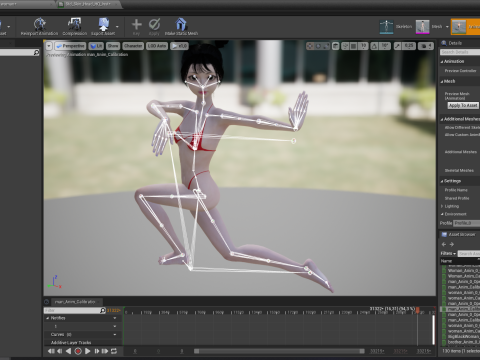Select BigBlackWoman asset in Asset Browser
Viewport: 480px width, 360px height.
(x=463, y=337)
